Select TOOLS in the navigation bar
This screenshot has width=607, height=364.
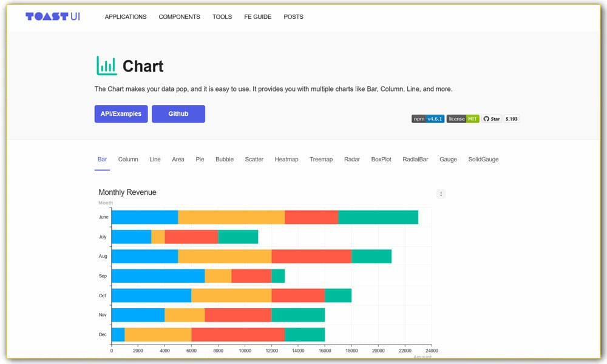(x=222, y=16)
